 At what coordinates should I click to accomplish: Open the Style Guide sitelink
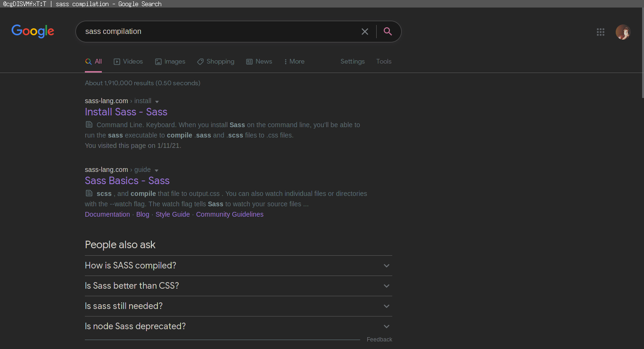(x=173, y=214)
